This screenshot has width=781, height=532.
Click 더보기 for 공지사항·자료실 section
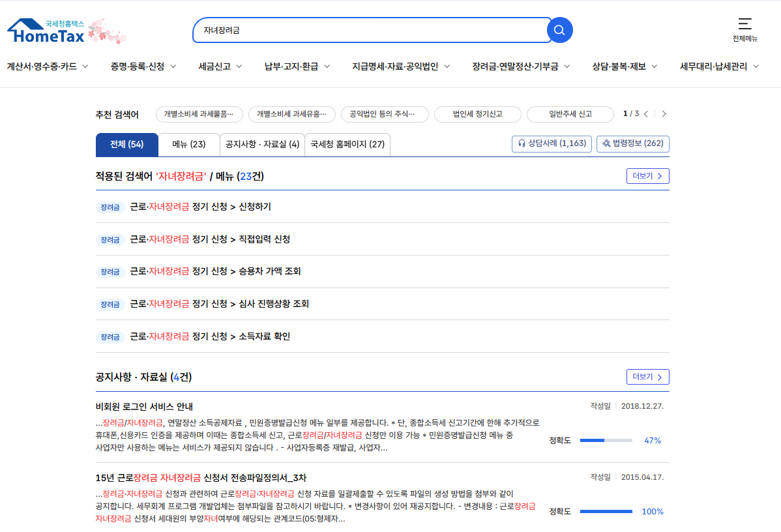647,376
